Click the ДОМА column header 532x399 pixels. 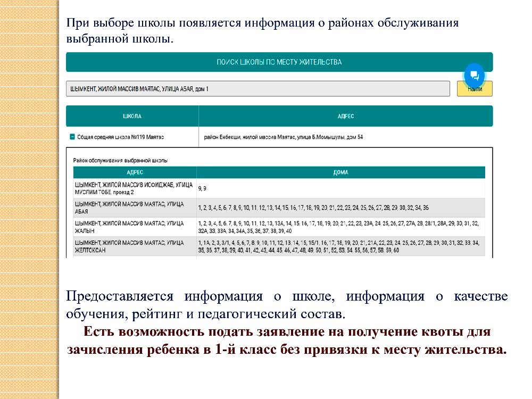pos(340,172)
